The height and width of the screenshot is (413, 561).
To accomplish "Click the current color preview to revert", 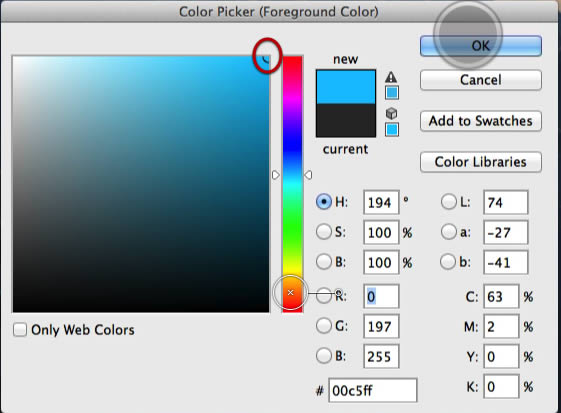I will [346, 120].
